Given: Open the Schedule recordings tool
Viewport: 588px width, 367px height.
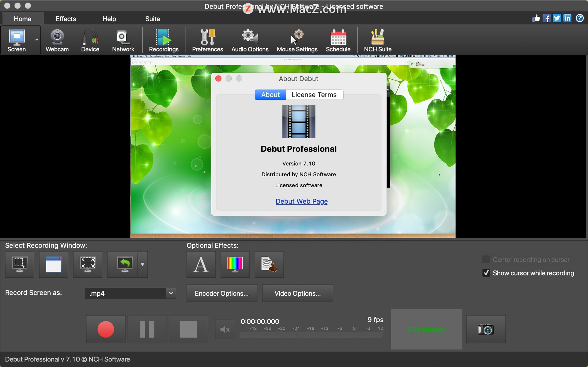Looking at the screenshot, I should pyautogui.click(x=338, y=40).
